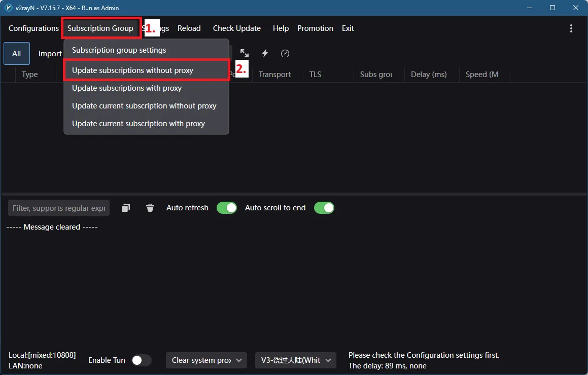Click the message filter input field

click(59, 208)
